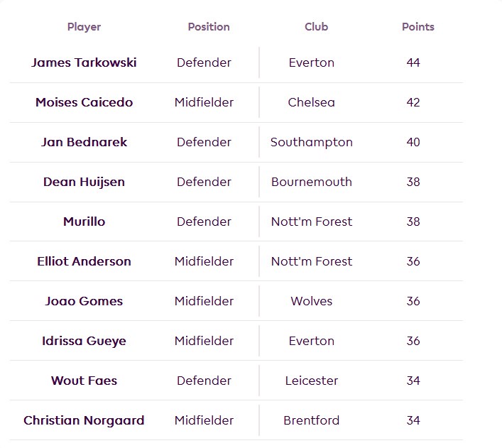Click the Player column header
Screen dimensions: 502x448
coord(84,27)
